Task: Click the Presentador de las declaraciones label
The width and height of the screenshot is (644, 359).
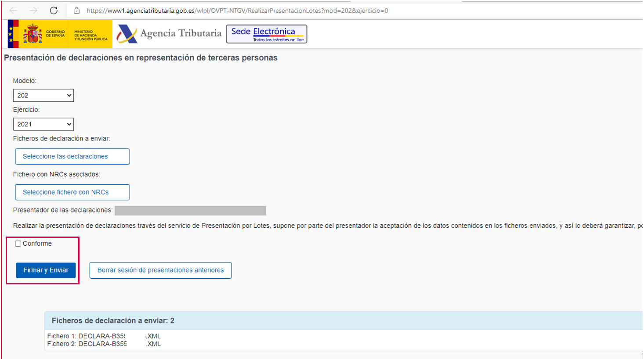Action: tap(63, 210)
